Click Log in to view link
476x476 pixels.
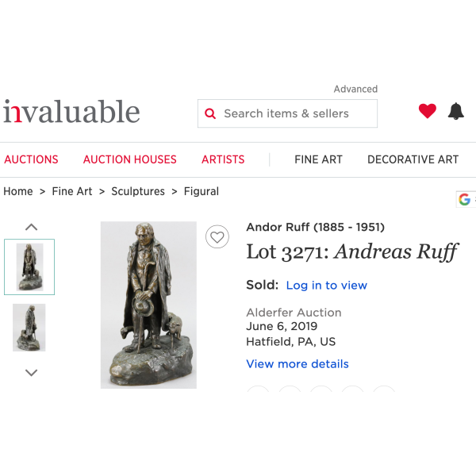327,286
